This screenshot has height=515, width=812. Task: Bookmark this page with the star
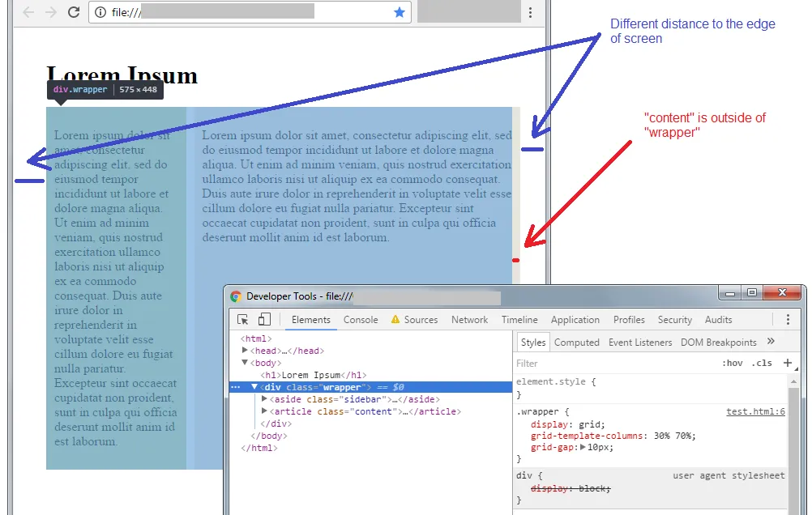tap(400, 12)
